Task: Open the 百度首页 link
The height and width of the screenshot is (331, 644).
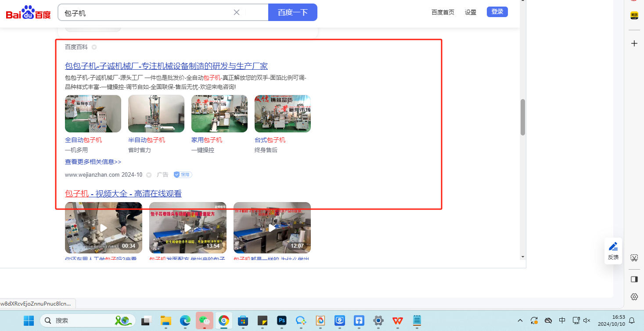Action: tap(443, 12)
